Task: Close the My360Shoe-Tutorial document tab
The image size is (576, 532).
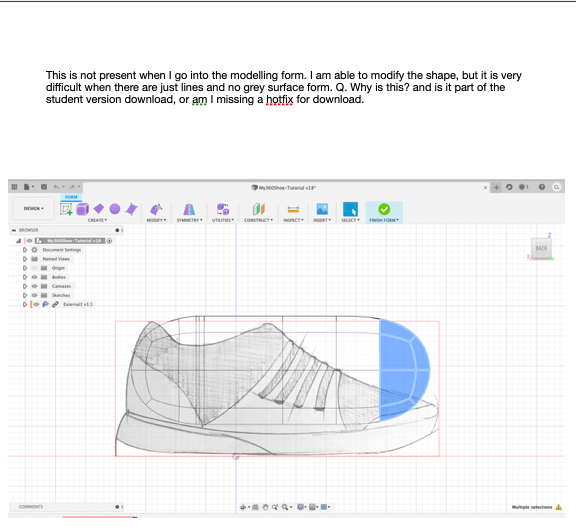Action: click(x=485, y=187)
